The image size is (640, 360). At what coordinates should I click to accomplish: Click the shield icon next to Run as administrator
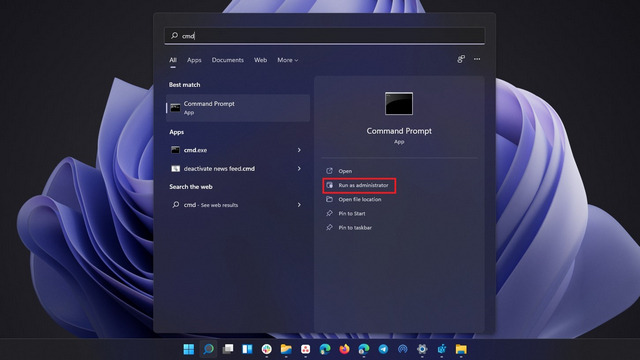[x=329, y=185]
